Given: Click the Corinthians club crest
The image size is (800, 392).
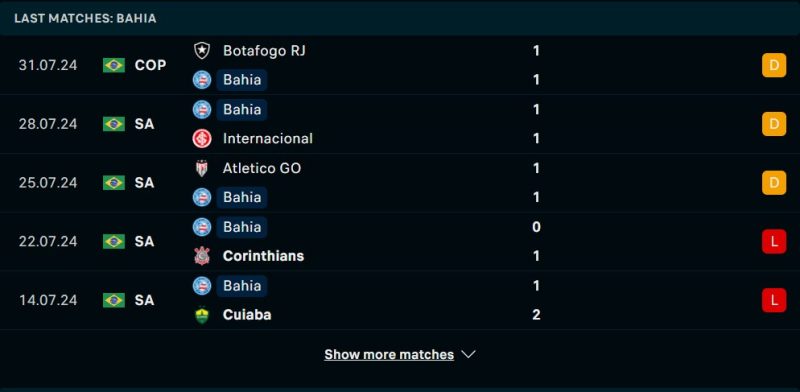Looking at the screenshot, I should point(202,256).
